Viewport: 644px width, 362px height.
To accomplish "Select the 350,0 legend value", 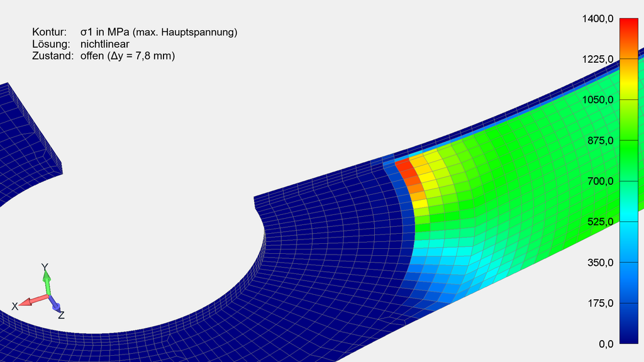I will tap(600, 262).
